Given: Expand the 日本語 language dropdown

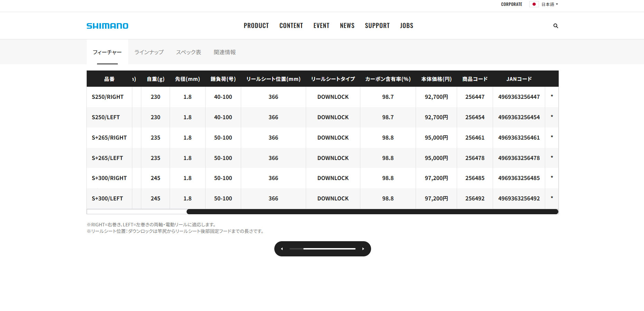Looking at the screenshot, I should 550,4.
